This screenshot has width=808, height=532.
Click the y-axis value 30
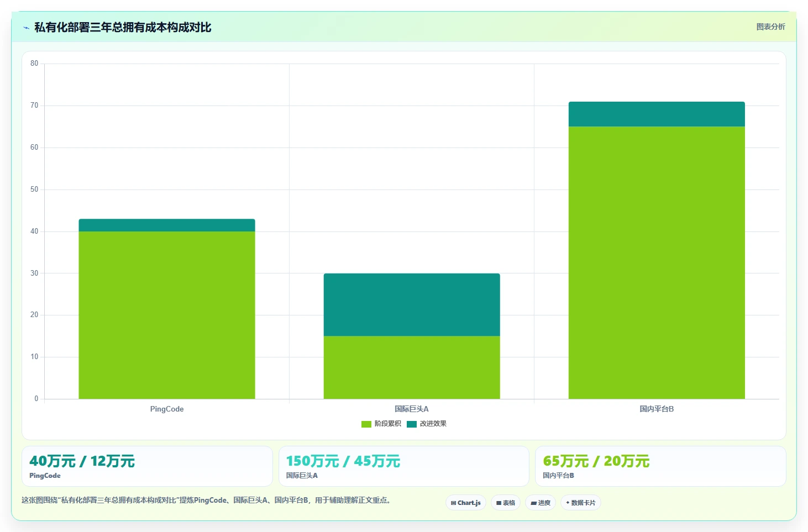point(34,273)
